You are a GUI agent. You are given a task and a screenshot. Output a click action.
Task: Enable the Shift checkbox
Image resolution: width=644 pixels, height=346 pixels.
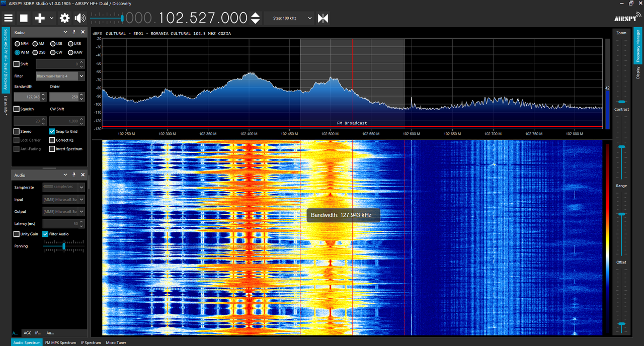pos(17,64)
